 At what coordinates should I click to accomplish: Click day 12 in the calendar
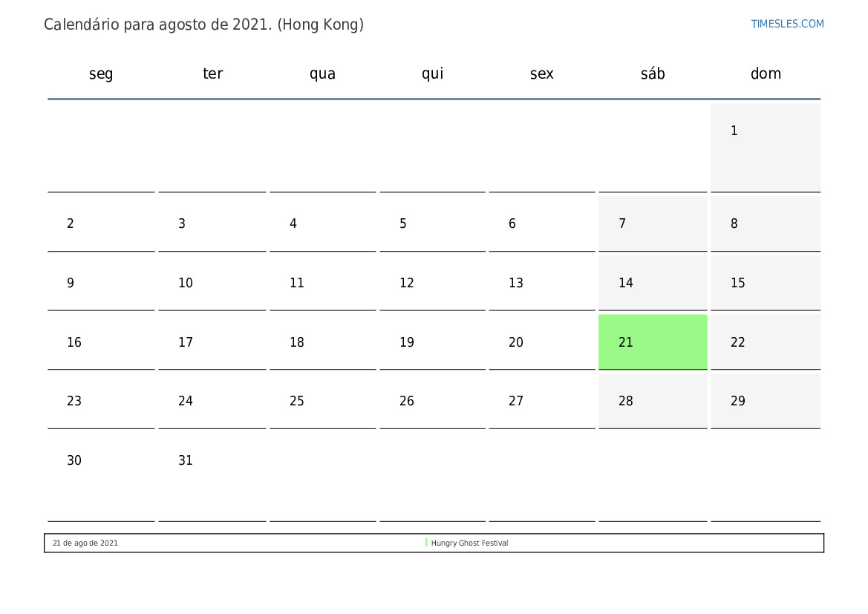pyautogui.click(x=432, y=283)
